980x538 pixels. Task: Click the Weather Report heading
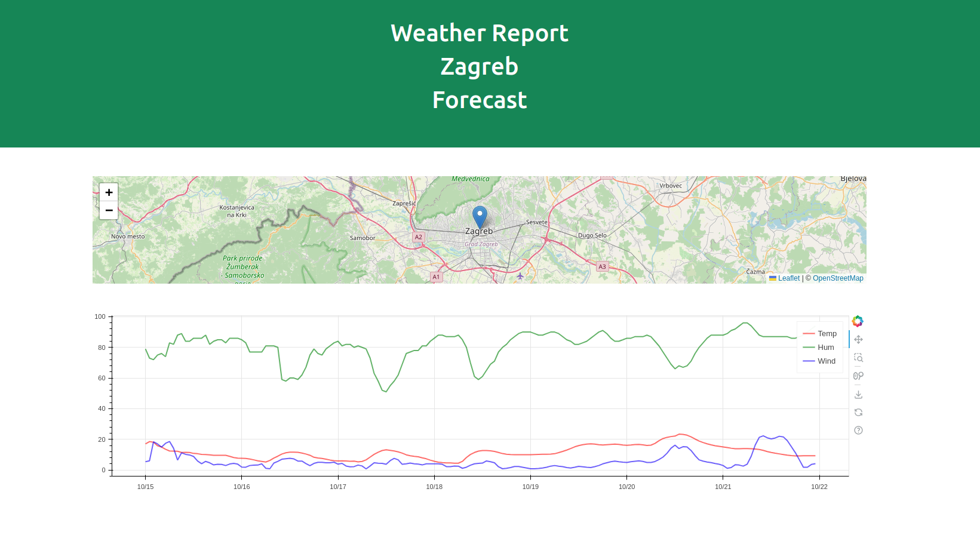coord(480,33)
